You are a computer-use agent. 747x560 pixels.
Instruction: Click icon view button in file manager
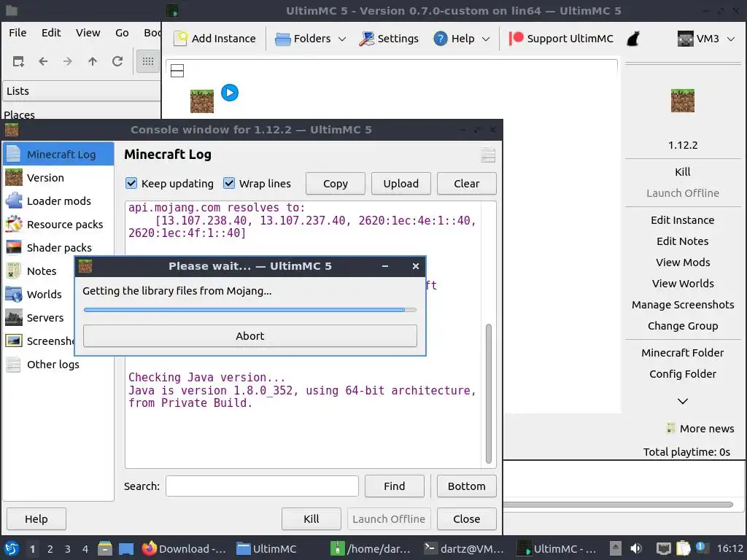pos(148,61)
